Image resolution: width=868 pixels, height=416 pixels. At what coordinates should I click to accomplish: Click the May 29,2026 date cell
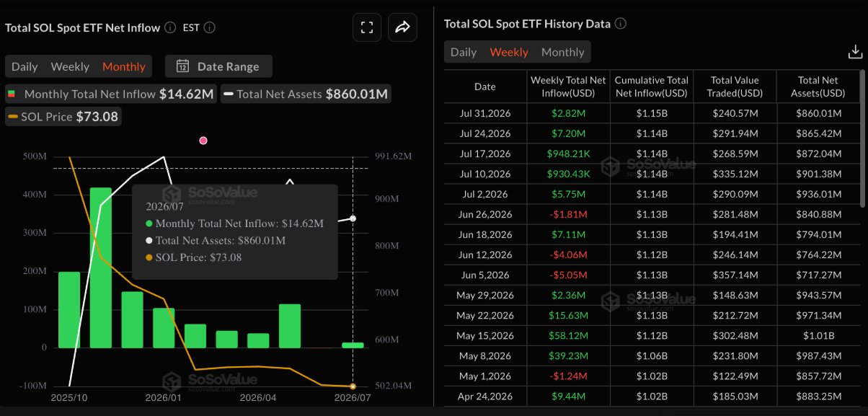(x=485, y=295)
